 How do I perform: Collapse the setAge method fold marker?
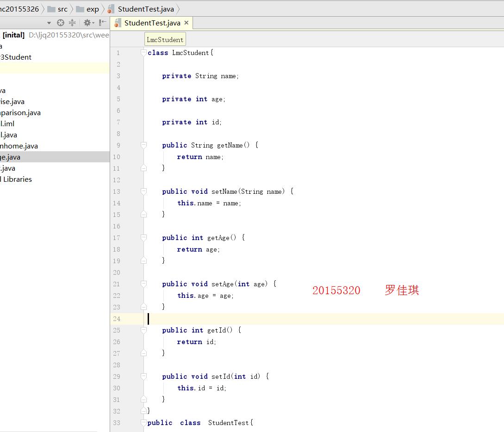[x=143, y=284]
